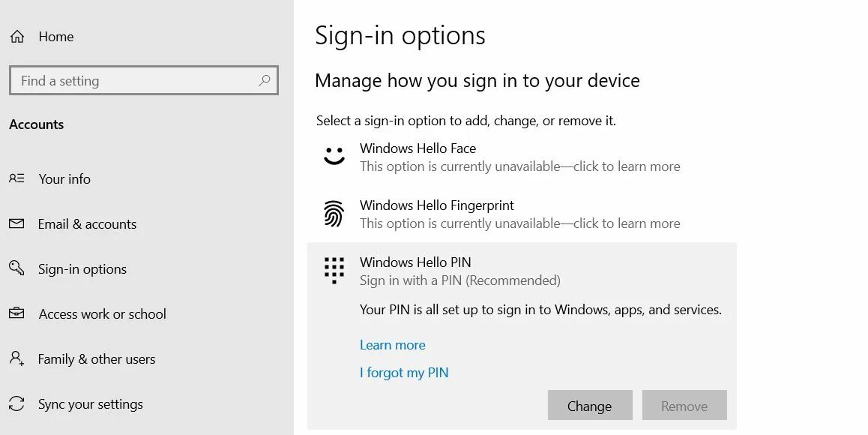The height and width of the screenshot is (435, 868).
Task: Click the Email & accounts envelope icon
Action: point(16,223)
